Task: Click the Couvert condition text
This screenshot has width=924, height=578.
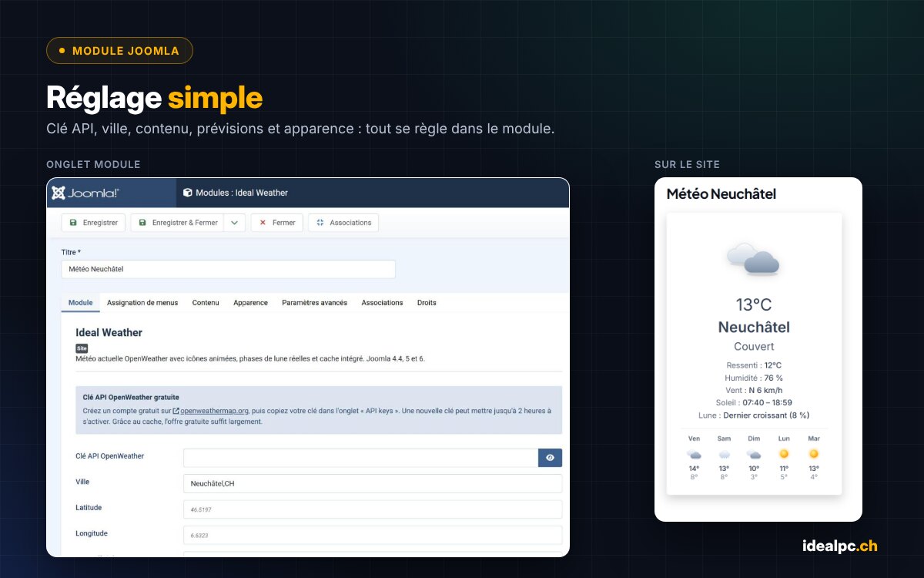Action: click(754, 347)
